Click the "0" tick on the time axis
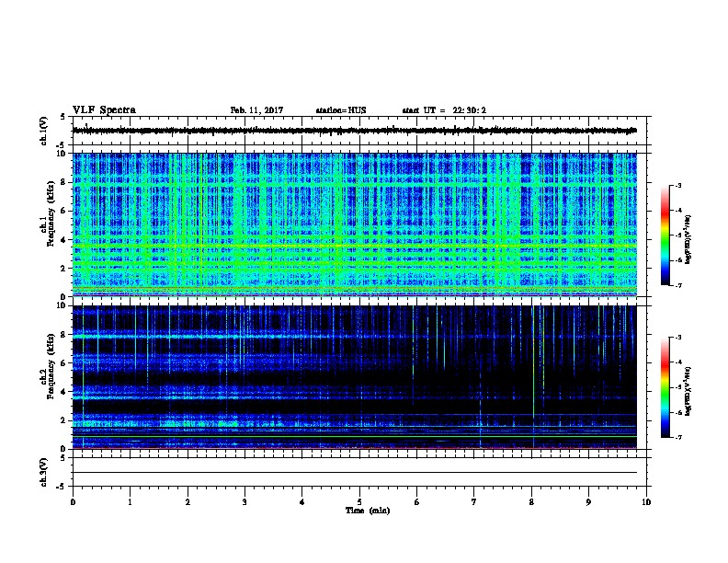728x563 pixels. coord(73,502)
